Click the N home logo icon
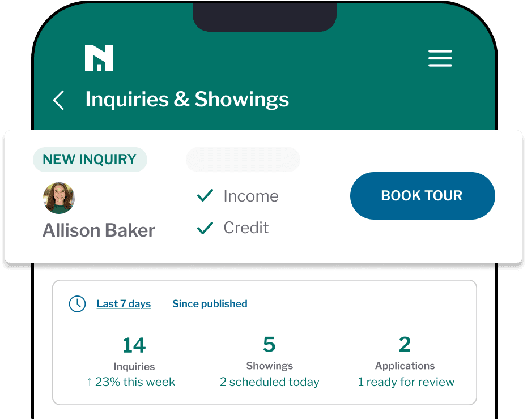Image resolution: width=527 pixels, height=420 pixels. click(x=99, y=58)
